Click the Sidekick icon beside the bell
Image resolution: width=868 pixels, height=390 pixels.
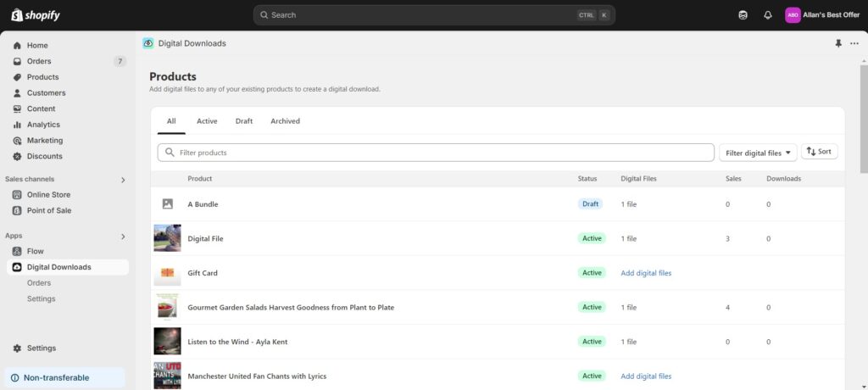(x=743, y=15)
